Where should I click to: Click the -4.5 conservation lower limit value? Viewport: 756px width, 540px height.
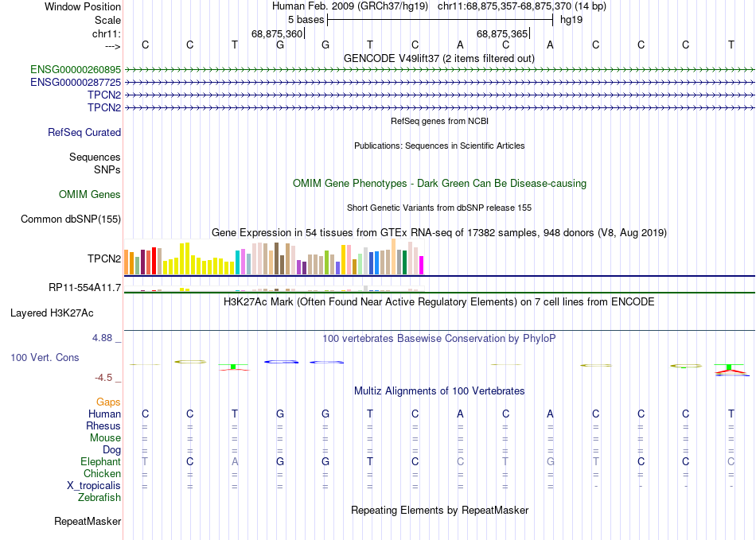(103, 378)
